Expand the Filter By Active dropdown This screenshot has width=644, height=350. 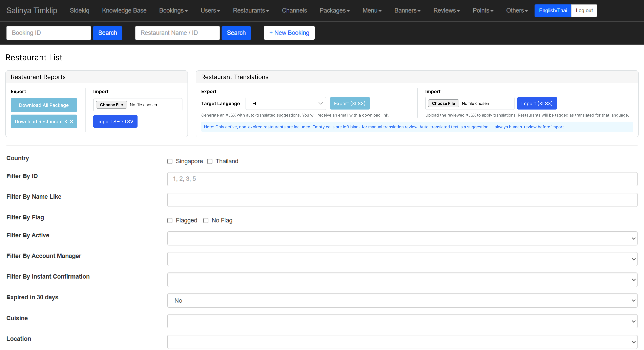point(402,238)
